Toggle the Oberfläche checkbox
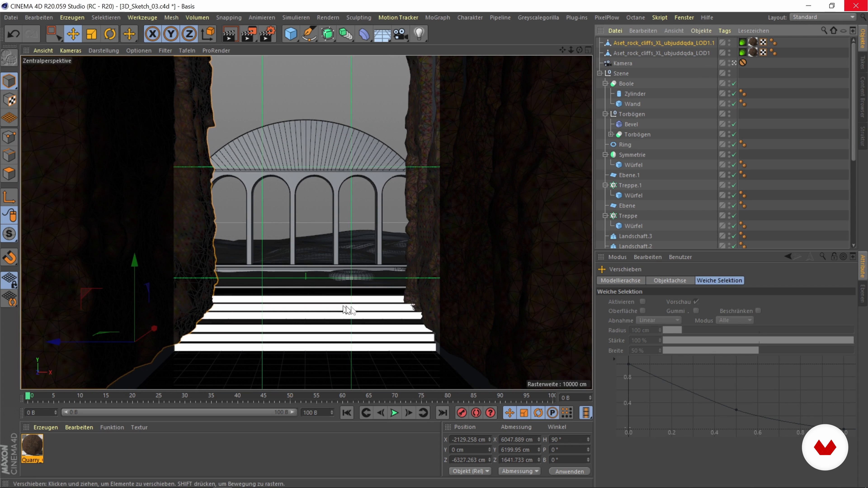 (643, 310)
